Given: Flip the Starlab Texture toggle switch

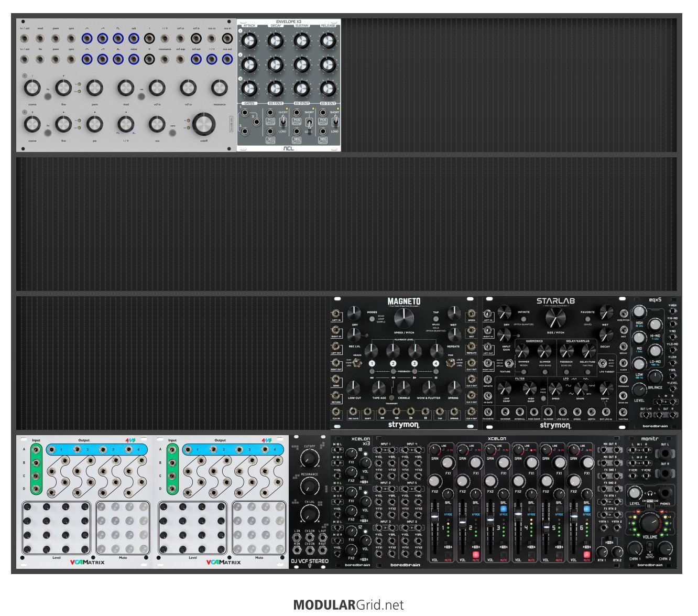Looking at the screenshot, I should click(x=508, y=363).
